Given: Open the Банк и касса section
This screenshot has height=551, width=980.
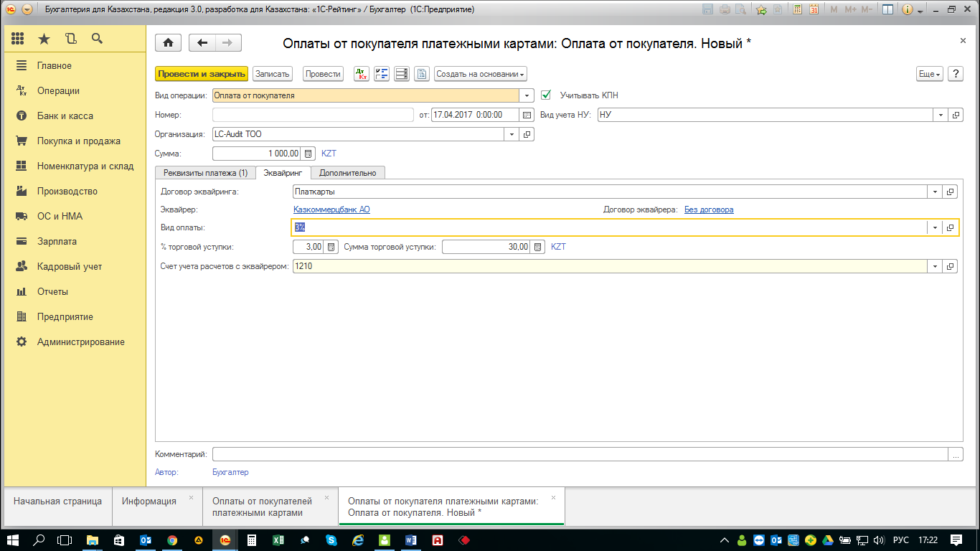Looking at the screenshot, I should (65, 116).
